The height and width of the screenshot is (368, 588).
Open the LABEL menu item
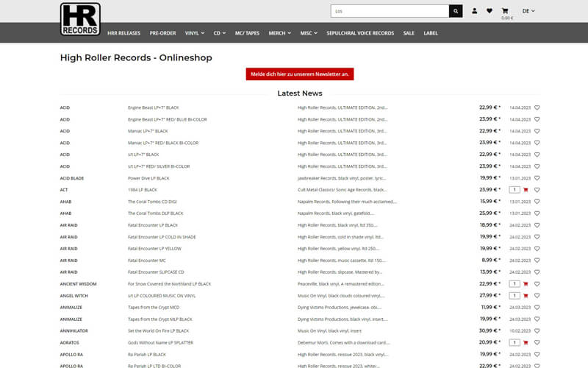(x=431, y=33)
